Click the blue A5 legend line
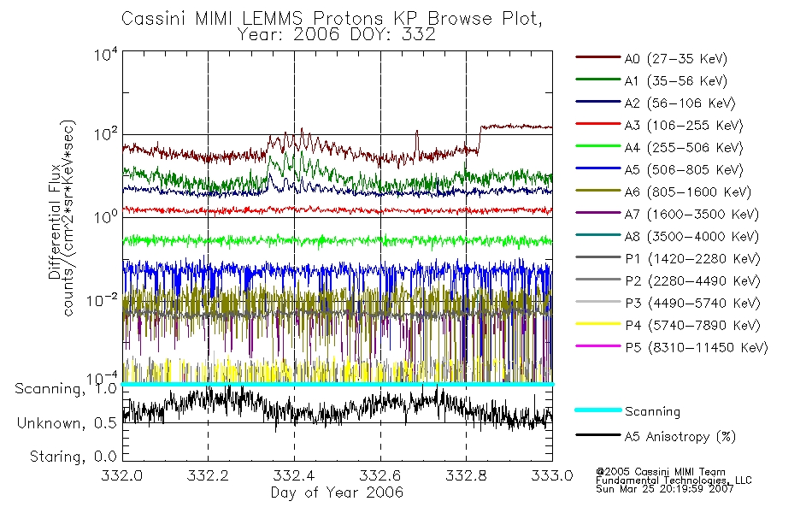The height and width of the screenshot is (513, 812). (598, 168)
